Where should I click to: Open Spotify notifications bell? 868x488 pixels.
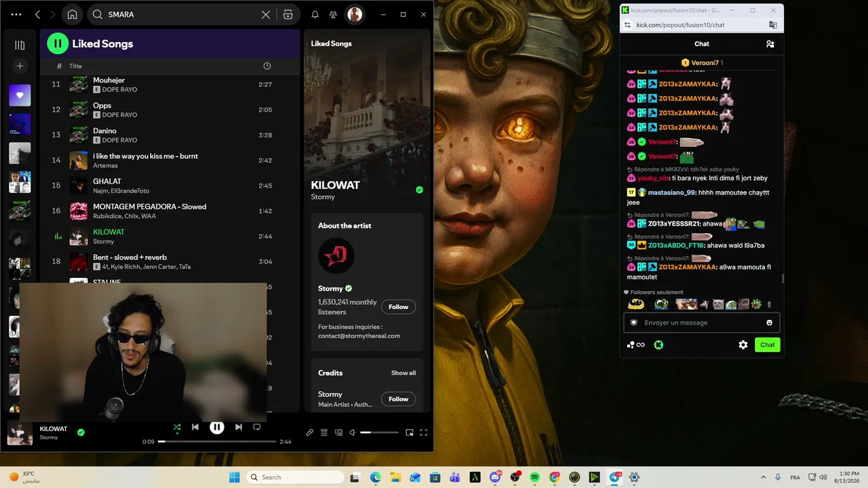tap(315, 14)
